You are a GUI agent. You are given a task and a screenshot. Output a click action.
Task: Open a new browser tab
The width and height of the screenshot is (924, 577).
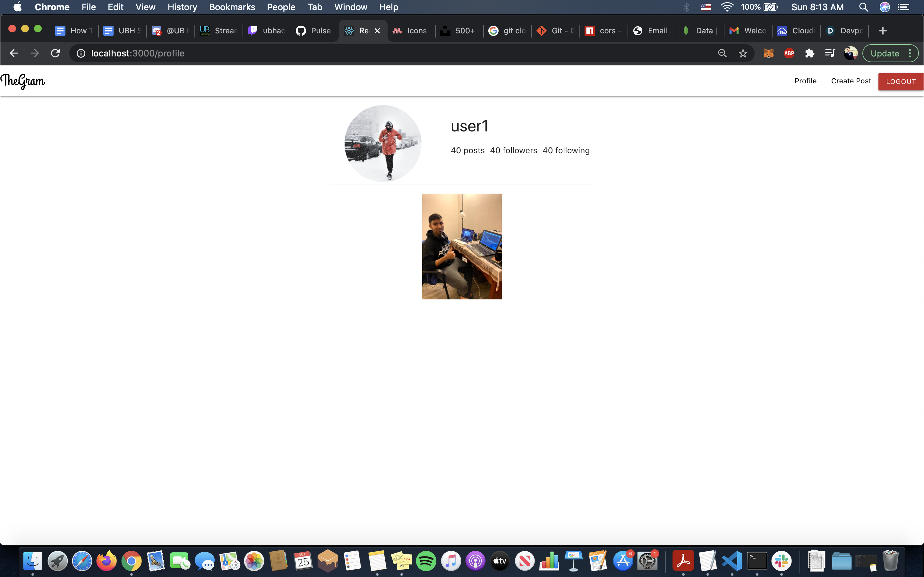pyautogui.click(x=882, y=30)
